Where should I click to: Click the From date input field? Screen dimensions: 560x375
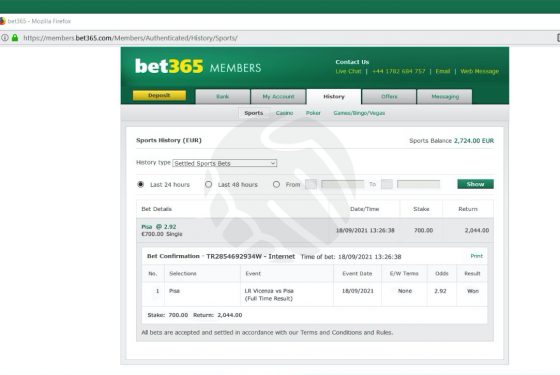coord(342,184)
